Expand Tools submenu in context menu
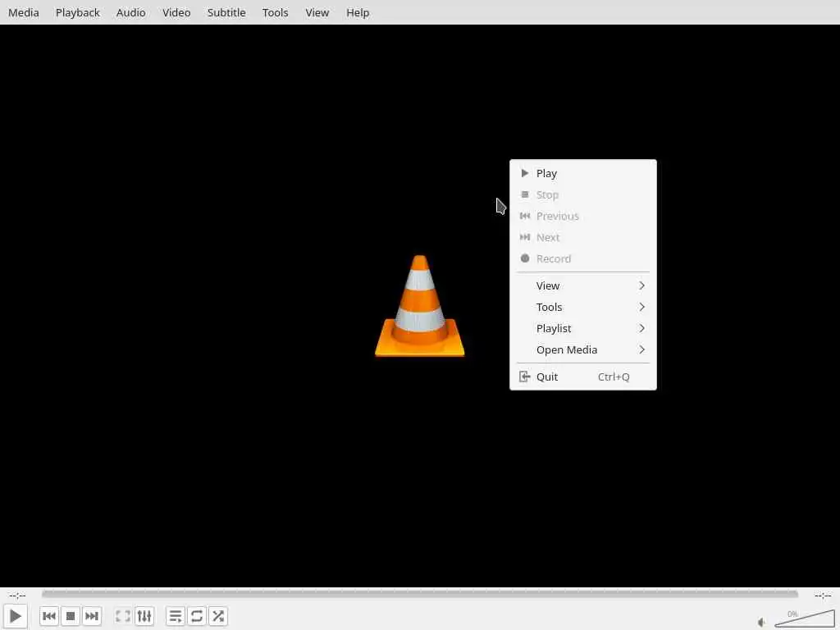Viewport: 840px width, 630px height. coord(583,307)
